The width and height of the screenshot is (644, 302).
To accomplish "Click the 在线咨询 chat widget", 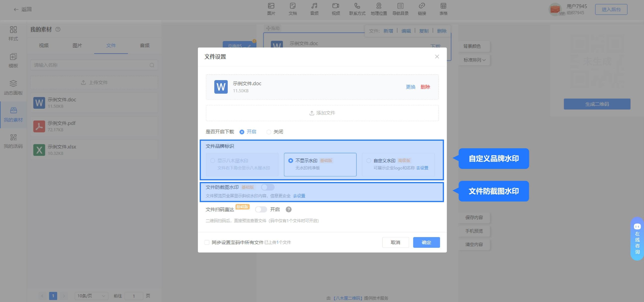I will click(x=637, y=239).
